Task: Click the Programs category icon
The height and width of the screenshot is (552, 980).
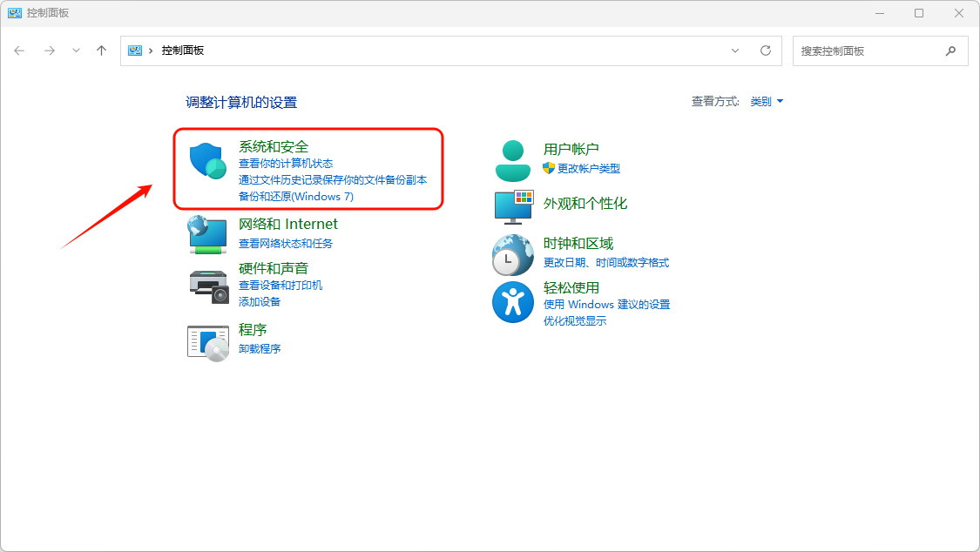Action: click(x=207, y=341)
